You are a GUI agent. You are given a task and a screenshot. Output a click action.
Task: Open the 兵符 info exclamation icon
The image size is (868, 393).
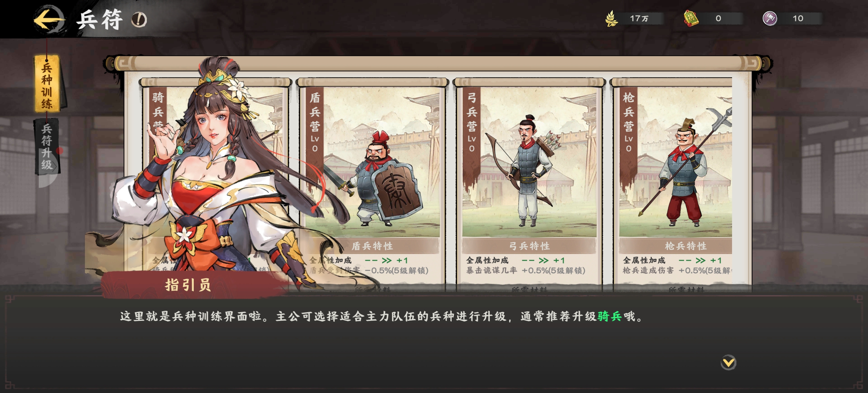coord(139,20)
